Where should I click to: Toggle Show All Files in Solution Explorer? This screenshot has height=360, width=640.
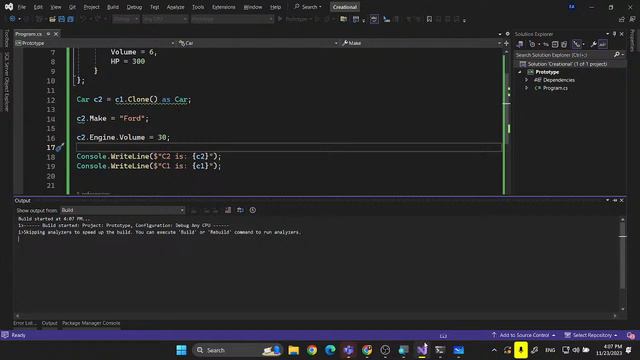click(564, 44)
